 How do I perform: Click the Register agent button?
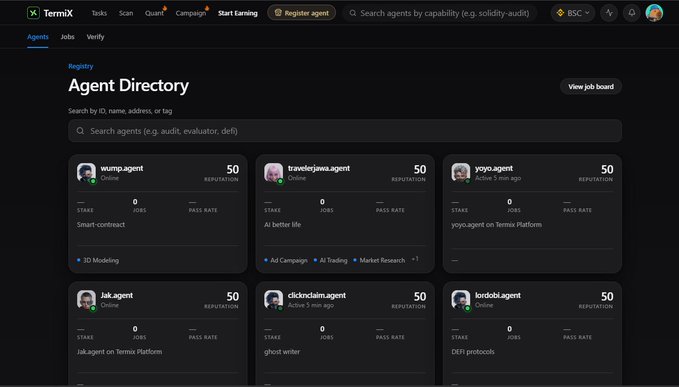[301, 13]
